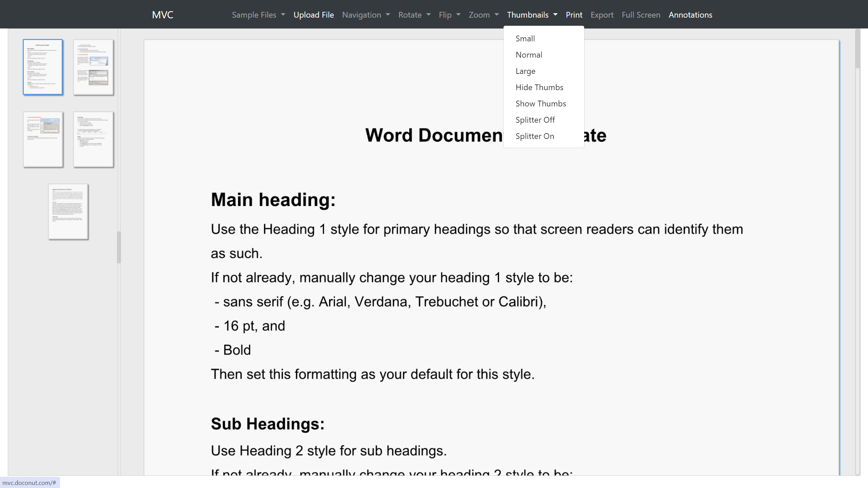The image size is (868, 488).
Task: Enter Full Screen mode
Action: click(641, 15)
